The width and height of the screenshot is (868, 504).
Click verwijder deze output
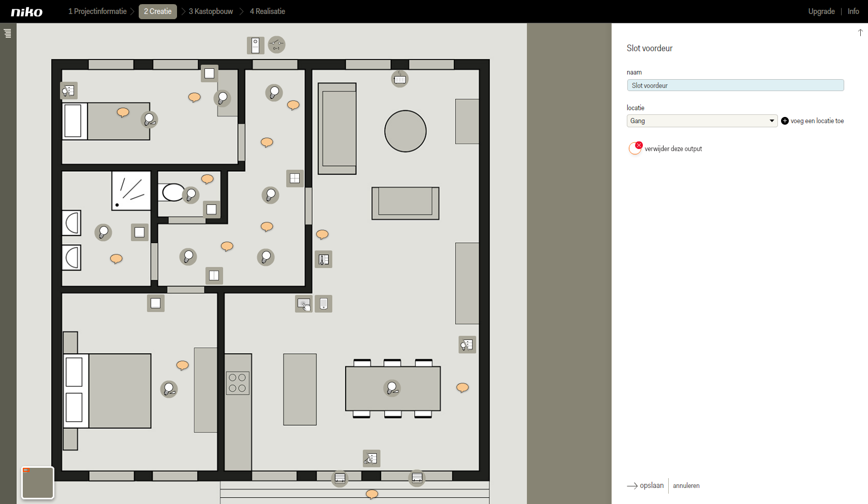666,149
